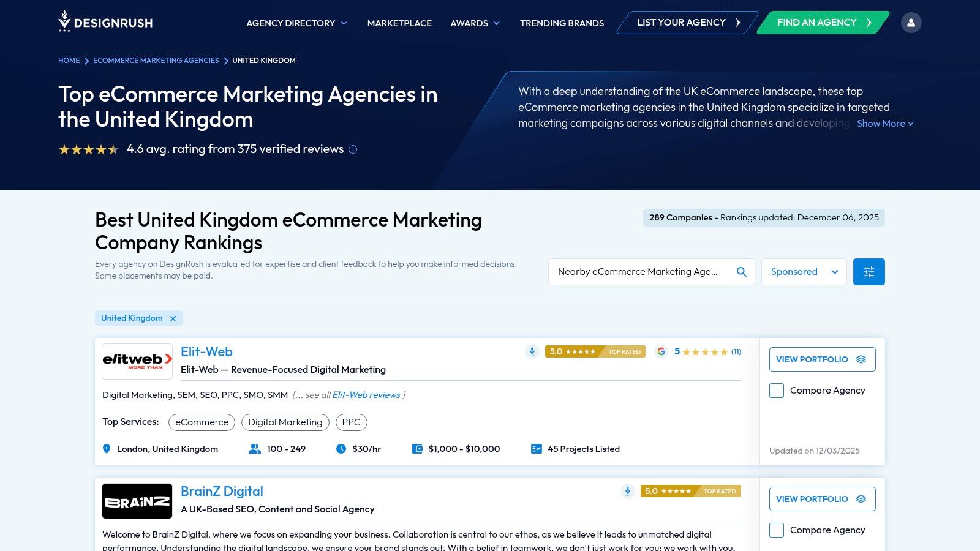Image resolution: width=980 pixels, height=551 pixels.
Task: Go to Marketplace in the navigation
Action: click(x=399, y=23)
